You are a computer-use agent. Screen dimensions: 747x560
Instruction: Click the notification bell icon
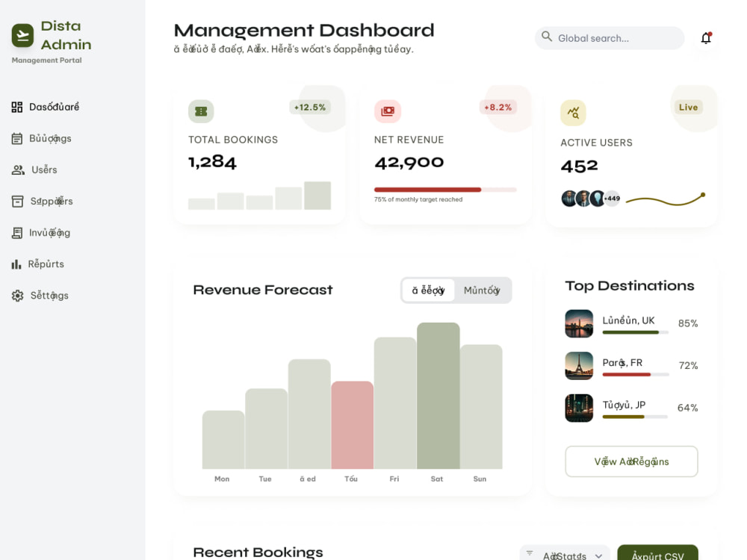706,38
